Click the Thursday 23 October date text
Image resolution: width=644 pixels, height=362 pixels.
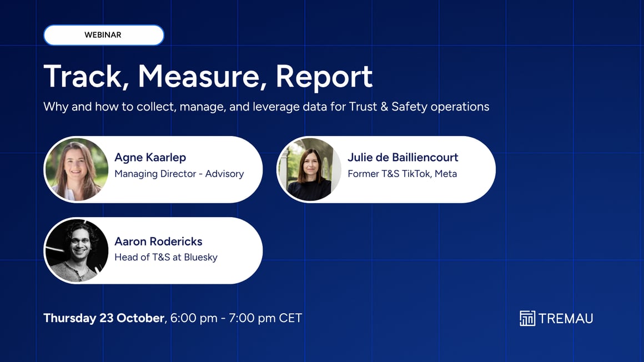click(x=104, y=318)
